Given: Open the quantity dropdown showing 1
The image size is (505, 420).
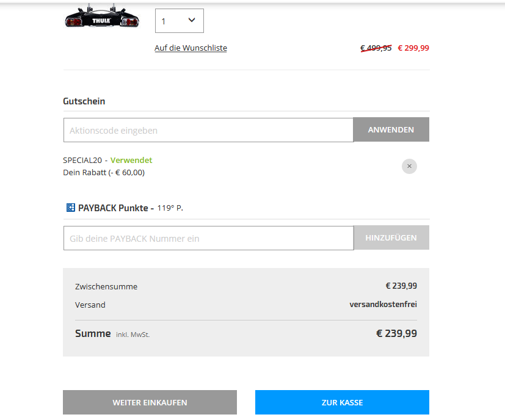Looking at the screenshot, I should pyautogui.click(x=179, y=21).
